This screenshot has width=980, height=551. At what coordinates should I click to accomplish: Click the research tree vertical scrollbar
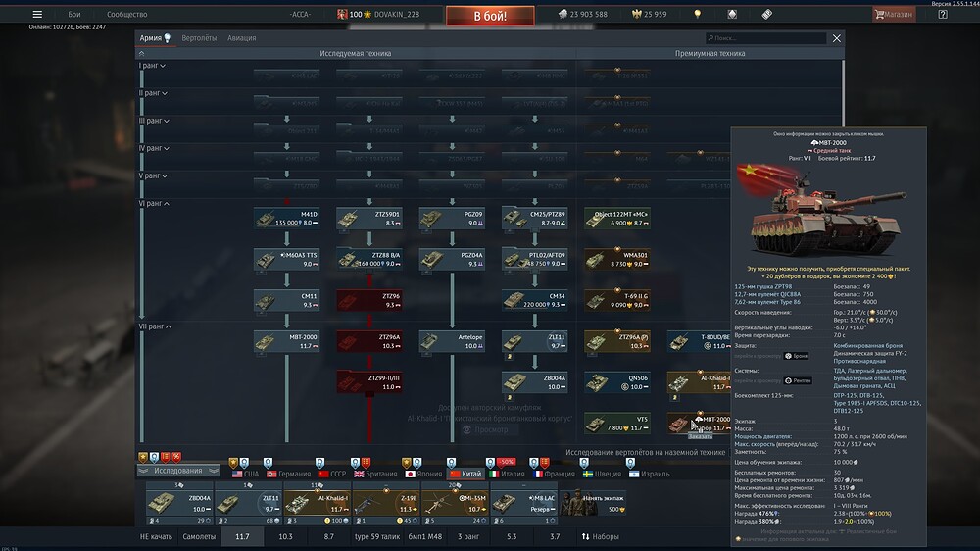843,94
